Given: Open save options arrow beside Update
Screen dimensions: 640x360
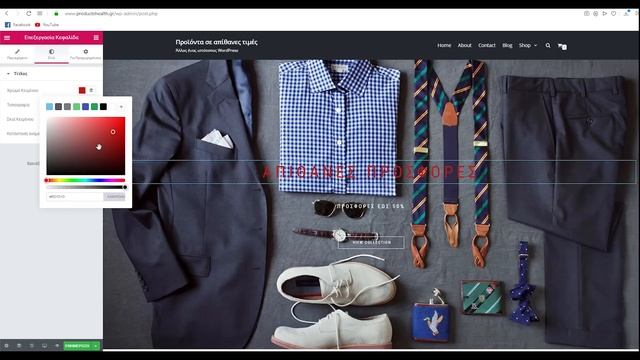Looking at the screenshot, I should (96, 346).
